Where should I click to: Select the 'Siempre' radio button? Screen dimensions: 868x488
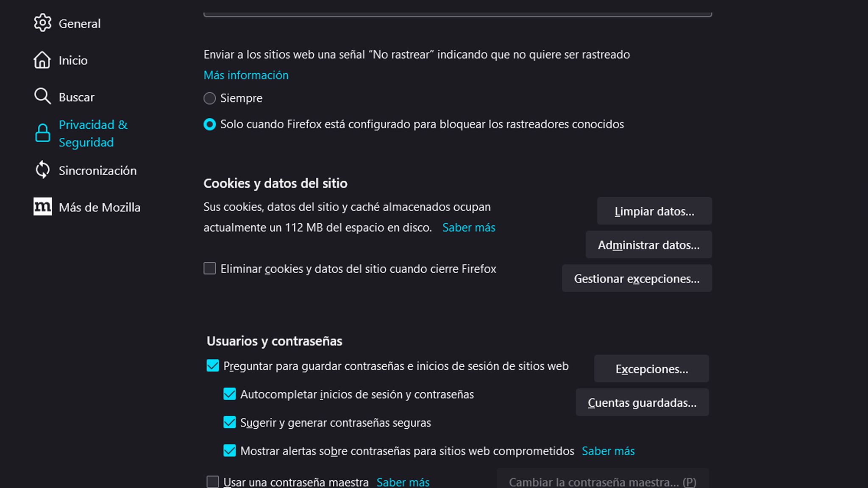point(210,98)
